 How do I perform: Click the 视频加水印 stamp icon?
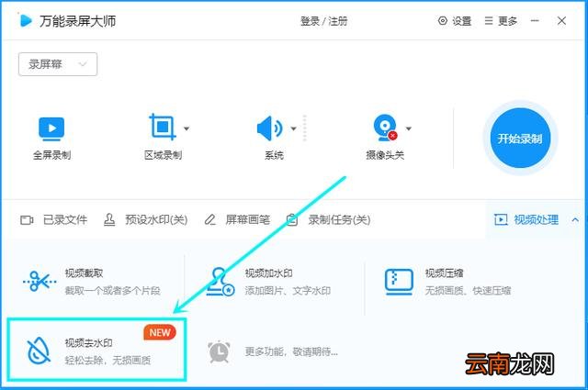point(220,282)
